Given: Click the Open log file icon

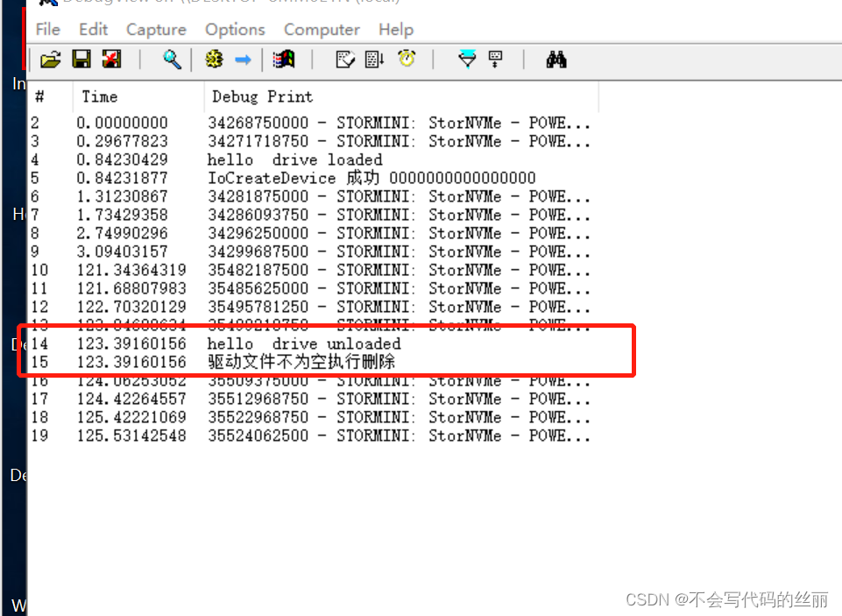Looking at the screenshot, I should click(51, 59).
